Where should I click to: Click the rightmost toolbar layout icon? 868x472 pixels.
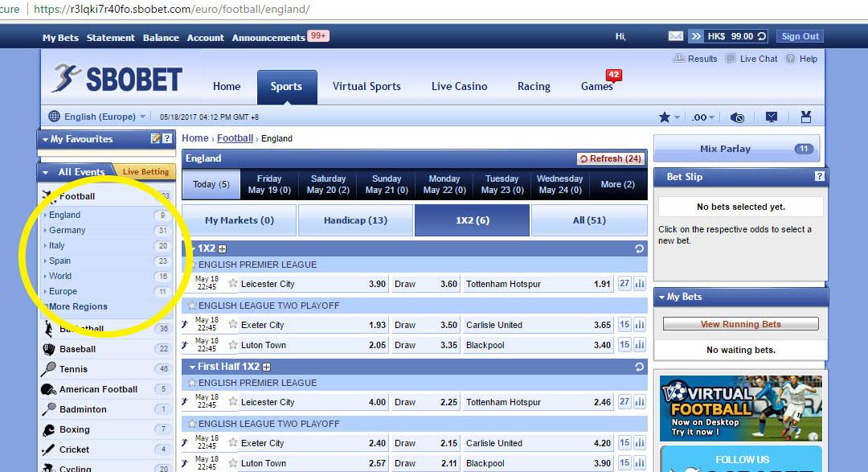806,117
